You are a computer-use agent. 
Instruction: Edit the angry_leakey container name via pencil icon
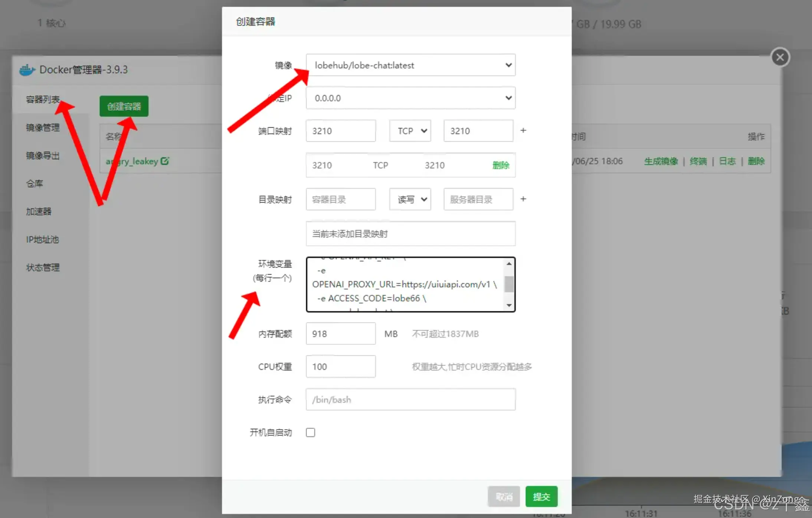pyautogui.click(x=165, y=161)
